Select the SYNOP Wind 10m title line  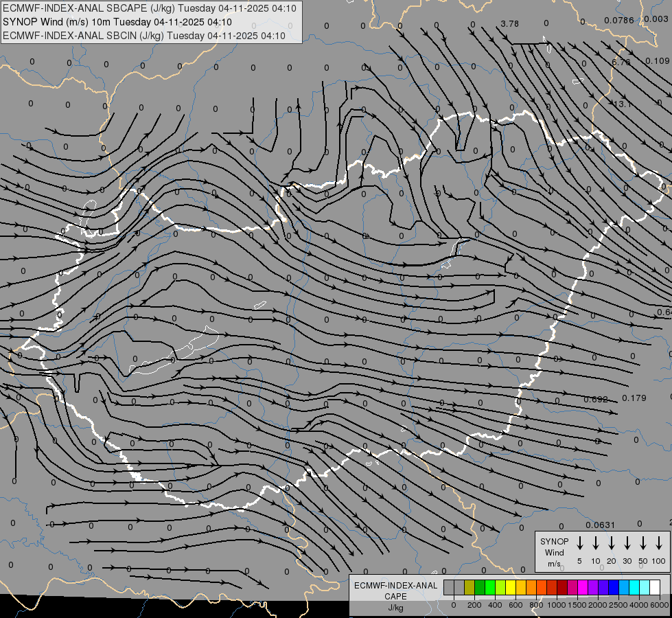(117, 22)
